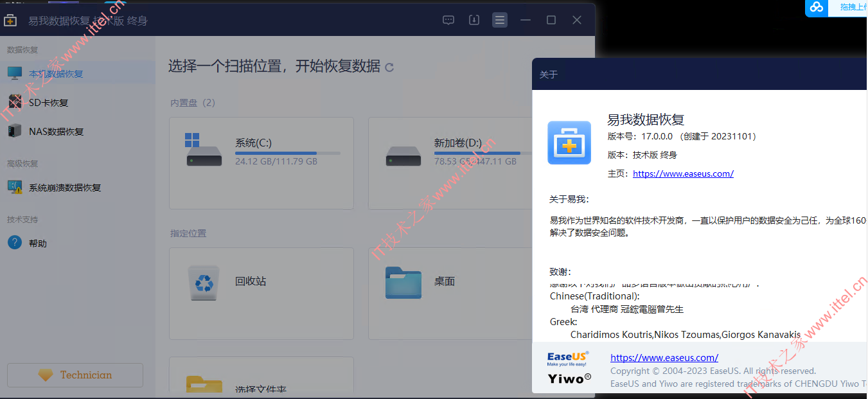Image resolution: width=868 pixels, height=399 pixels.
Task: Click the toolbox app icon in About dialog
Action: click(569, 143)
